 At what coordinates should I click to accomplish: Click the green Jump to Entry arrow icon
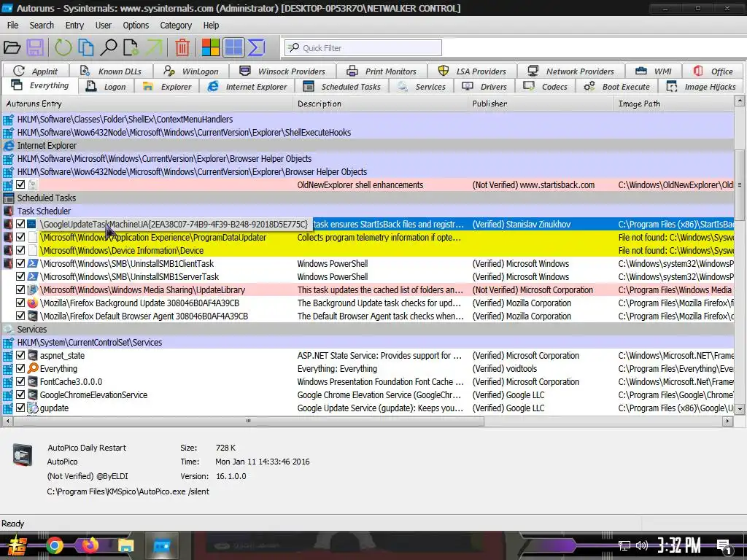point(153,47)
